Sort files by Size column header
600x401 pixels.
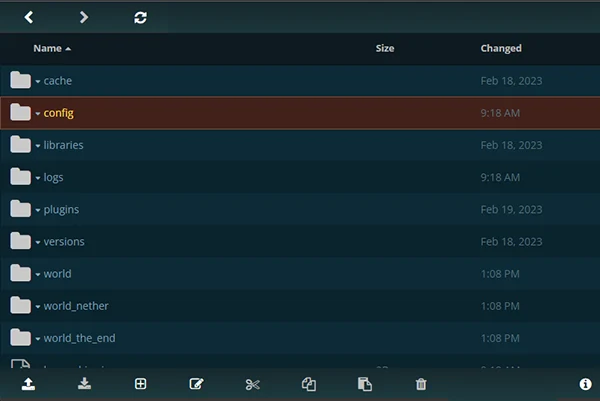pyautogui.click(x=385, y=48)
